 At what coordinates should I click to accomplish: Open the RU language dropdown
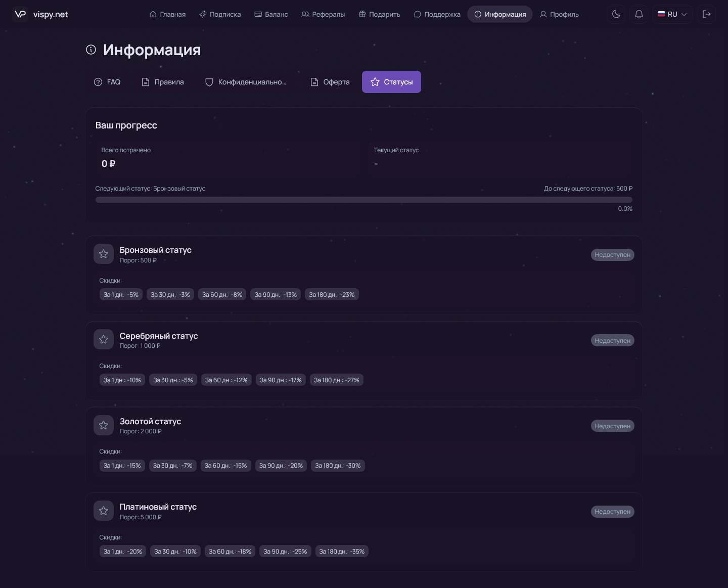tap(672, 14)
